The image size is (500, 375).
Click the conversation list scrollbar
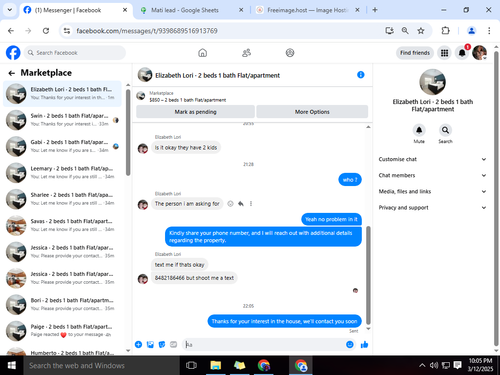(x=128, y=132)
